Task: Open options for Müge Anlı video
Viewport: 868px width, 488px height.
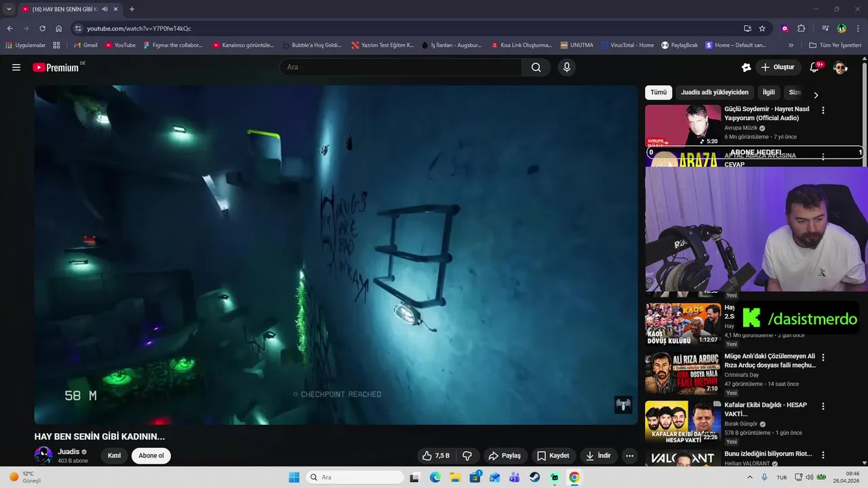Action: pos(823,357)
